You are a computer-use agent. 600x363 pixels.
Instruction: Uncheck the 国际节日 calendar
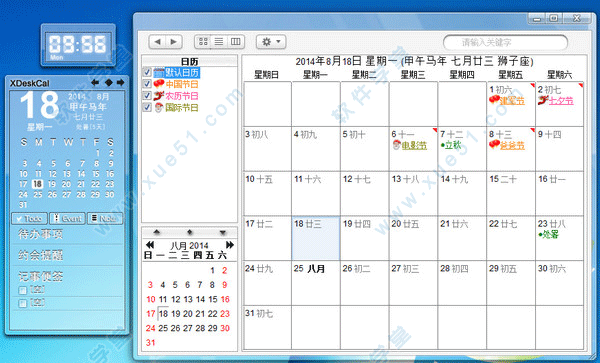pos(147,107)
